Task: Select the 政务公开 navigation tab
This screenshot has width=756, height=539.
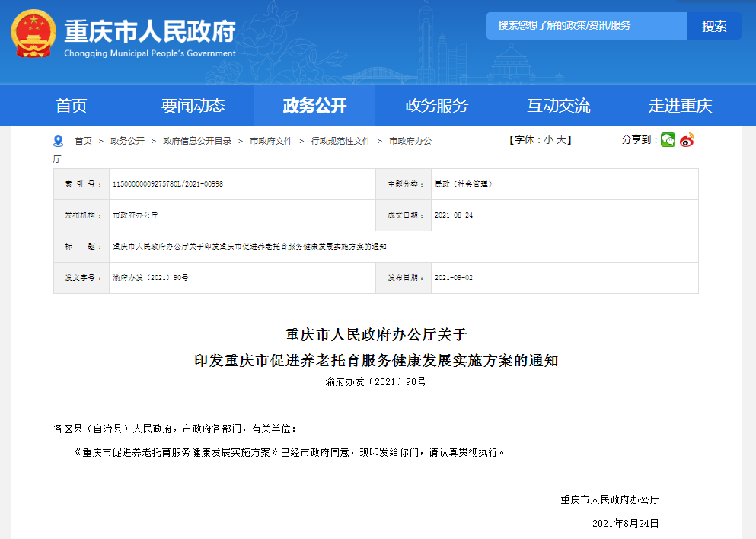Action: pos(314,106)
